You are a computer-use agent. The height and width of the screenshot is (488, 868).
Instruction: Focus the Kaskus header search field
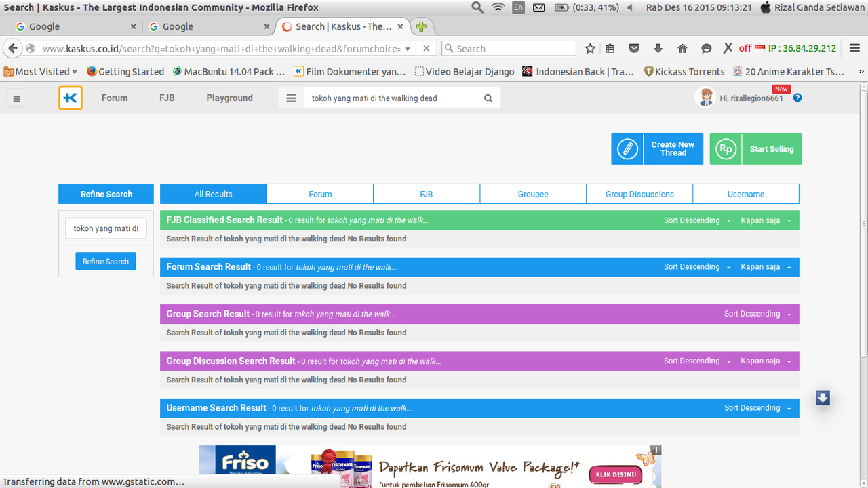click(x=392, y=98)
